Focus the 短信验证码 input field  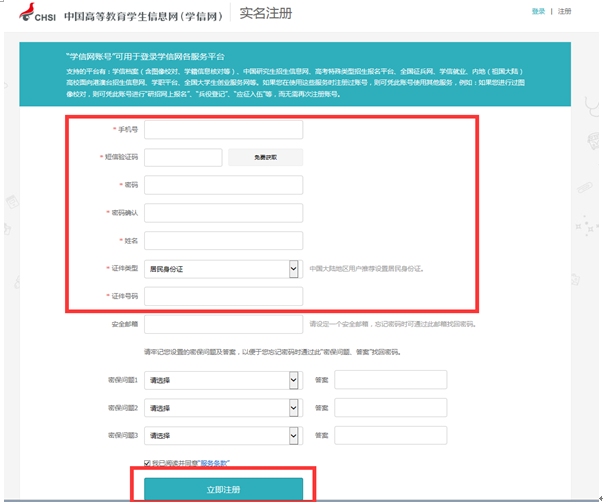[183, 157]
